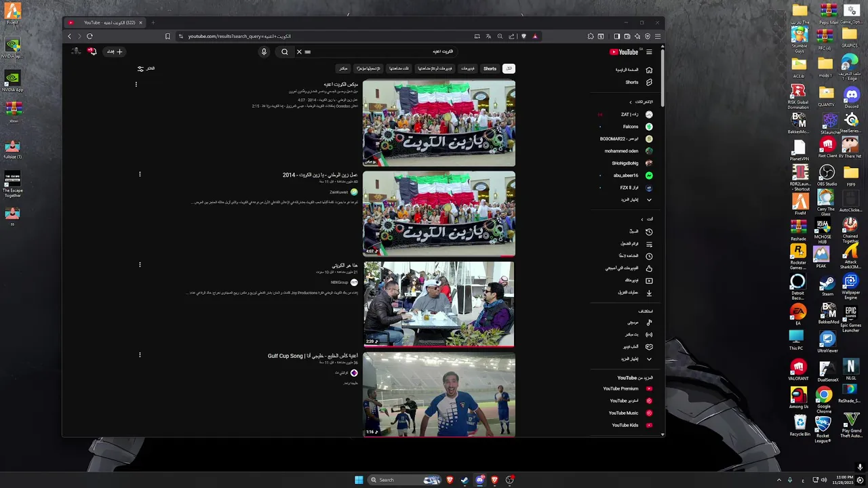Open the Windows Start menu
This screenshot has height=488, width=868.
(359, 480)
